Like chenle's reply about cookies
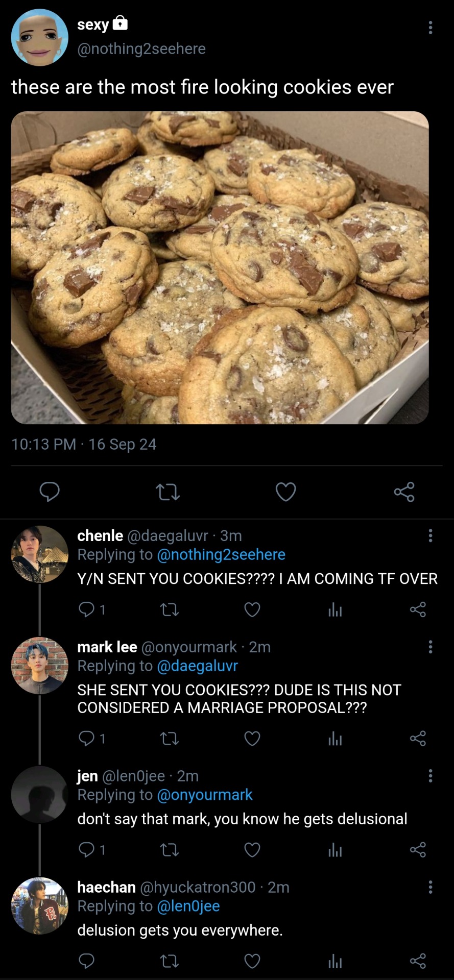The image size is (454, 980). point(252,609)
